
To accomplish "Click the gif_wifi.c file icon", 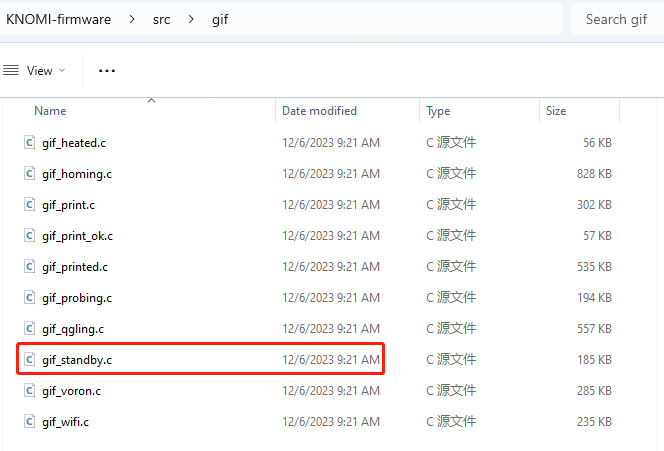I will click(30, 422).
